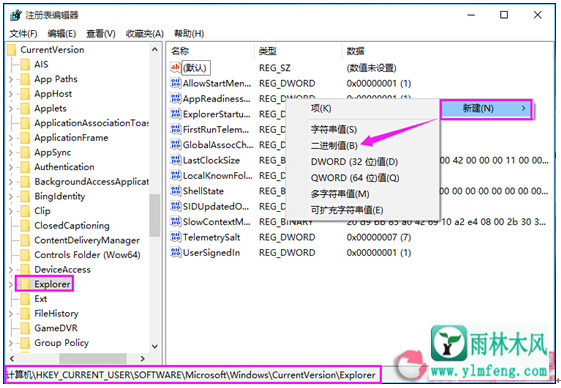Click the GameDVR folder icon
The height and width of the screenshot is (388, 561).
click(25, 328)
